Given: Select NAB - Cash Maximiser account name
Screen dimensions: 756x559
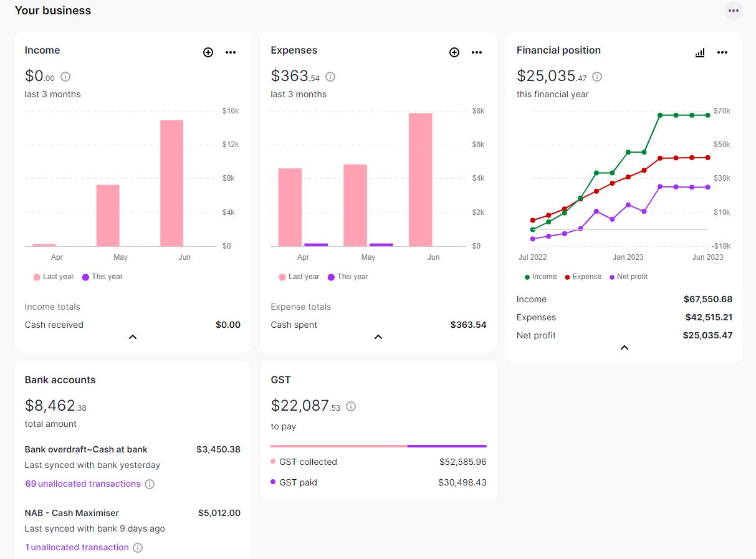Looking at the screenshot, I should 72,513.
